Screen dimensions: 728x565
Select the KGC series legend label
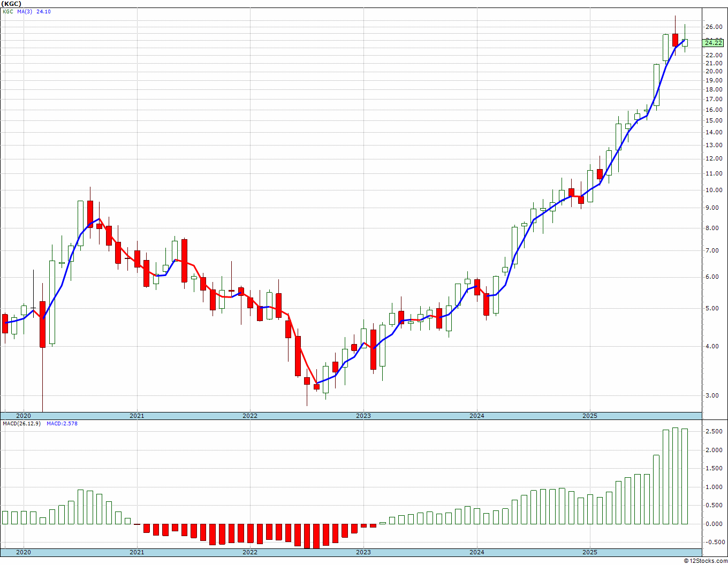pyautogui.click(x=8, y=11)
